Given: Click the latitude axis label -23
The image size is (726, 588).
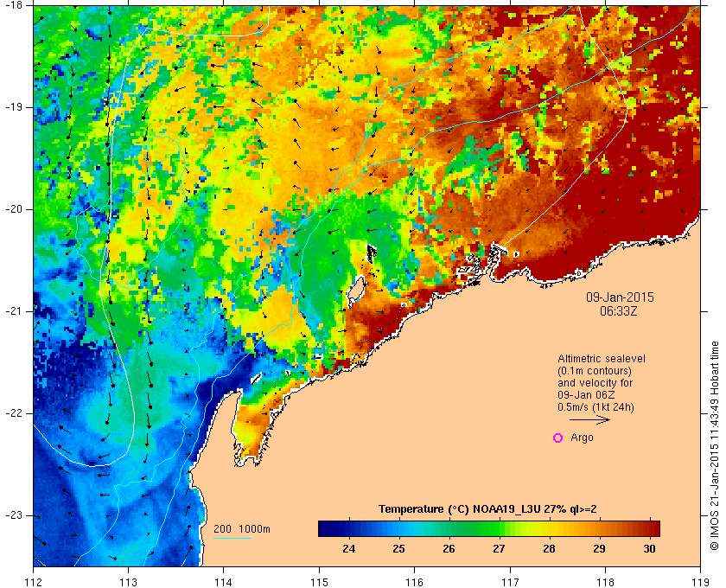Looking at the screenshot, I should [x=14, y=514].
